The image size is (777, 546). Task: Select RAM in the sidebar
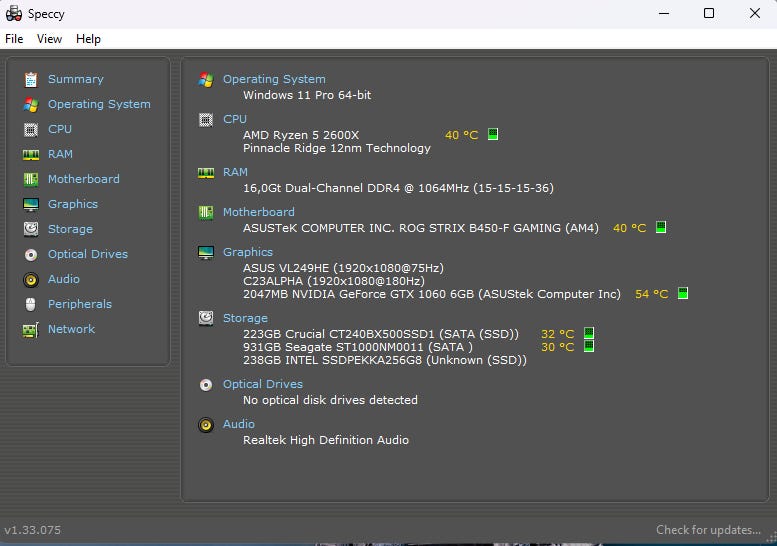(60, 154)
